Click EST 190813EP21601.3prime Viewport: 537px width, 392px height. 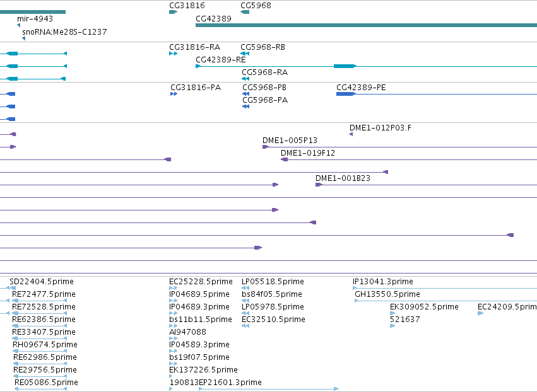(215, 383)
